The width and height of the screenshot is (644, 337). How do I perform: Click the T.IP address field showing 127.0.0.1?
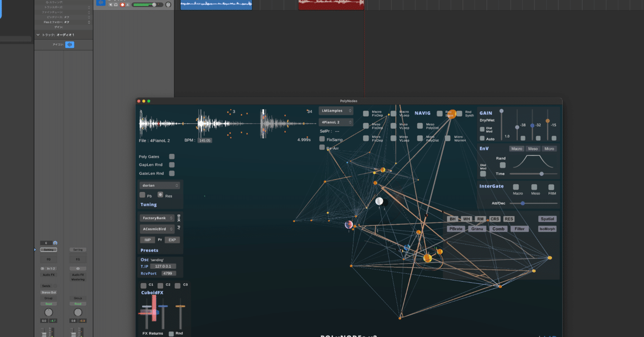point(163,266)
